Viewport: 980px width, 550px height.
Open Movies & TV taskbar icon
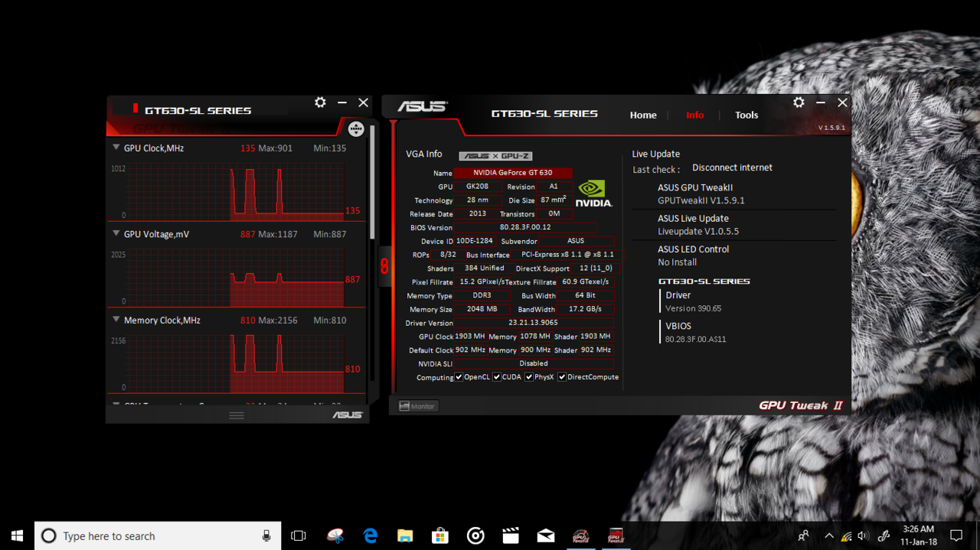511,535
